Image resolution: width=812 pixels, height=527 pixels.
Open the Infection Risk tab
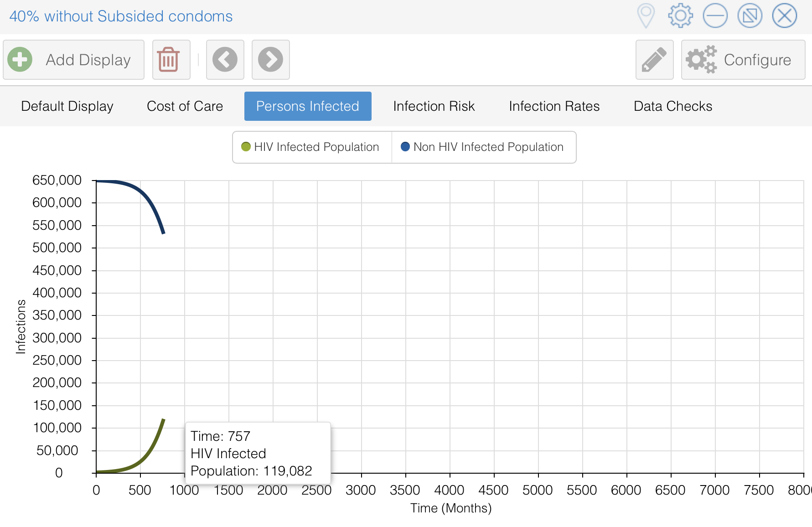coord(434,106)
